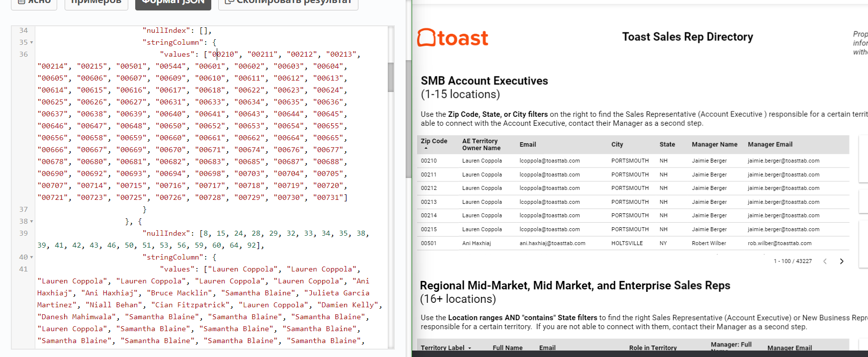The height and width of the screenshot is (357, 868).
Task: Sort table by City column header
Action: [617, 145]
